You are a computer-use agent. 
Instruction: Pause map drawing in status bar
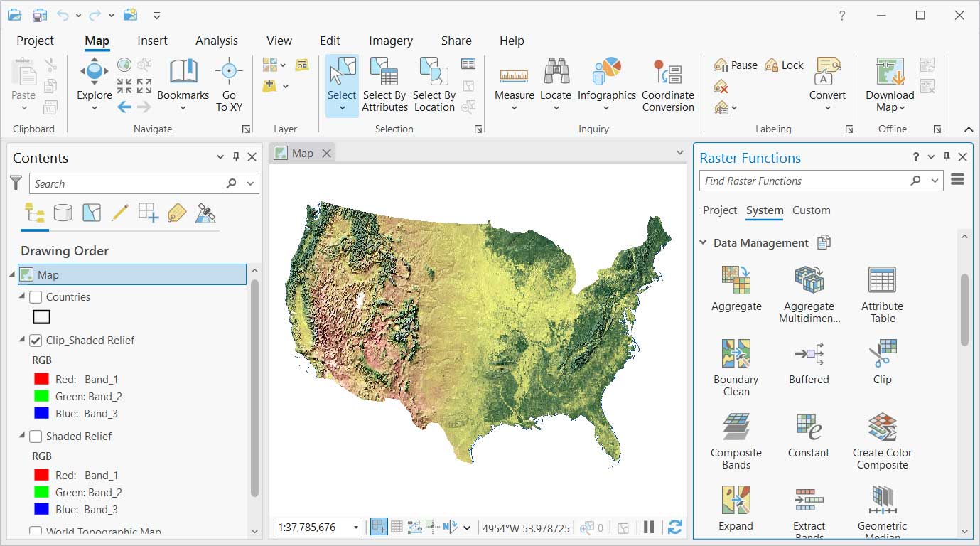click(649, 527)
